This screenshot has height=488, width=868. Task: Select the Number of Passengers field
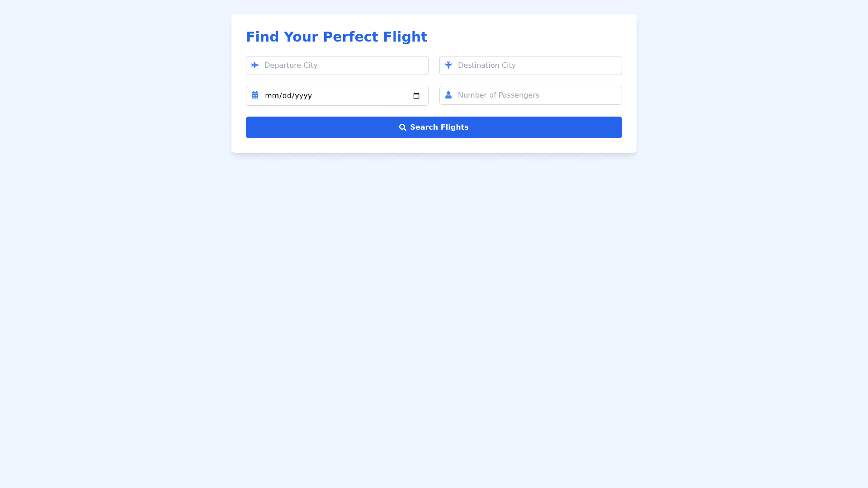pyautogui.click(x=537, y=95)
